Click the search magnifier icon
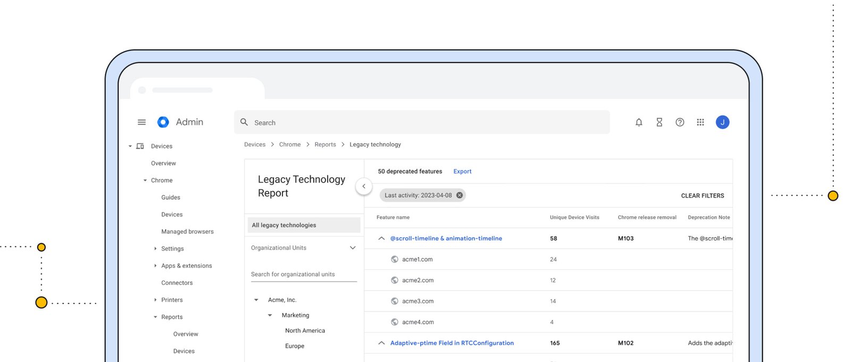The height and width of the screenshot is (362, 868). point(244,122)
